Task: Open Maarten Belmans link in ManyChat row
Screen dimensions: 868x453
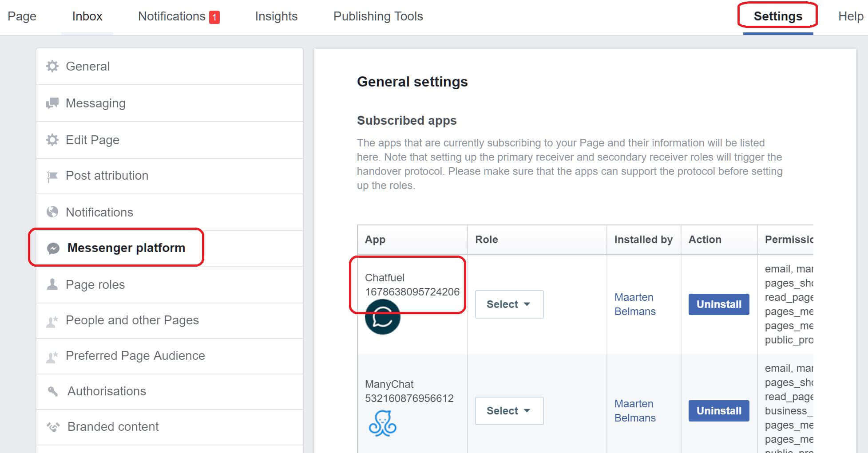Action: click(635, 411)
